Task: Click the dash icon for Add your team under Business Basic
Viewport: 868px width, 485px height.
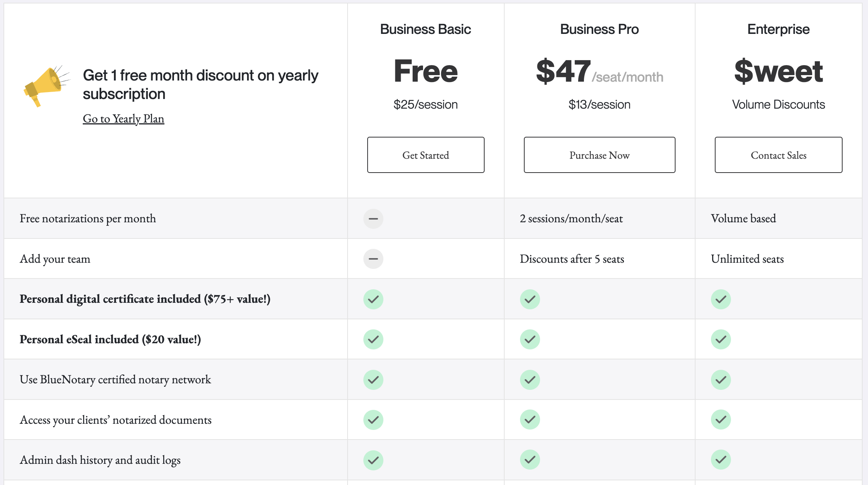Action: [373, 259]
